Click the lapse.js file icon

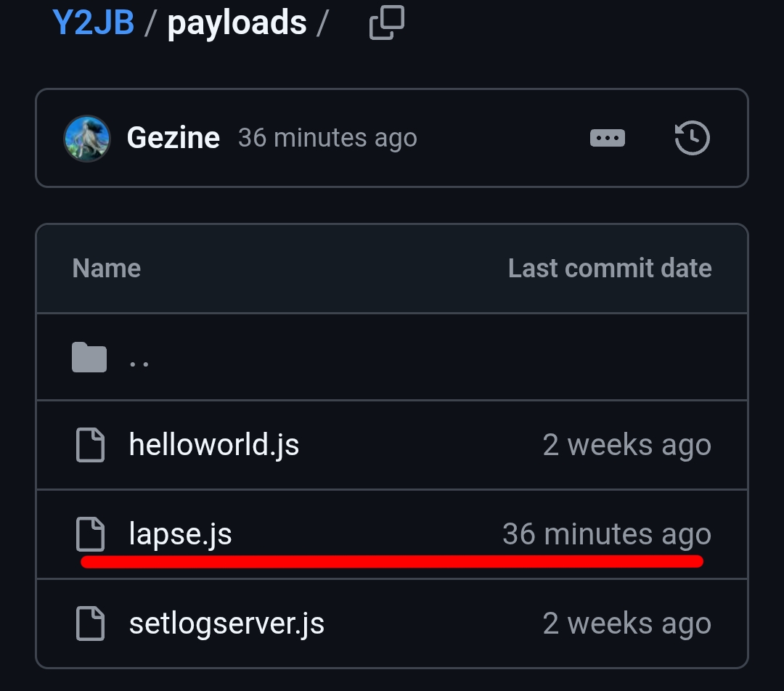pyautogui.click(x=91, y=535)
